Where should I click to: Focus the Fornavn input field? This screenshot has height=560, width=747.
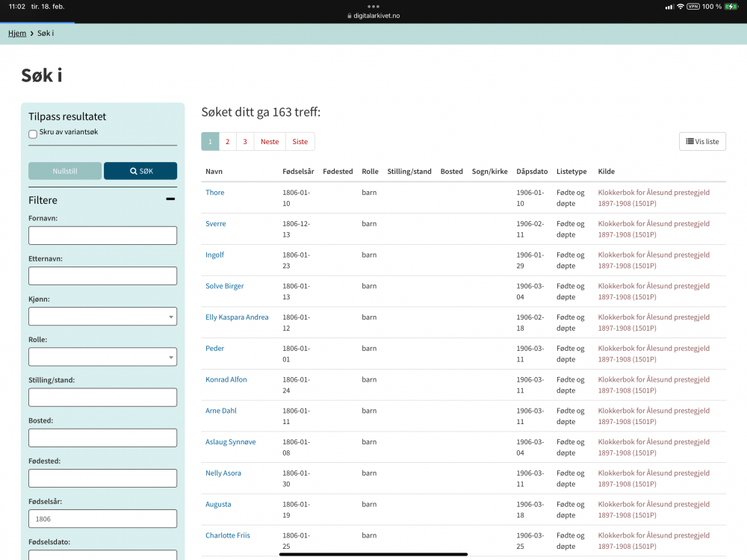click(102, 236)
